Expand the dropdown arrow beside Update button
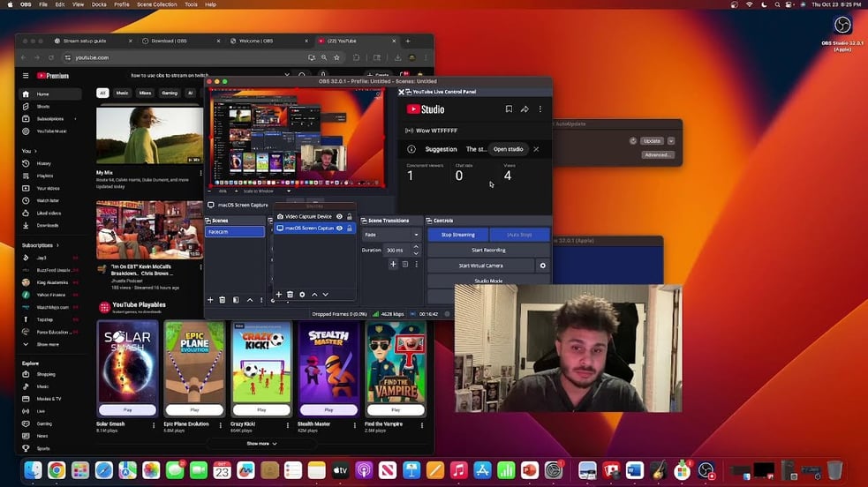The image size is (868, 487). coord(671,141)
